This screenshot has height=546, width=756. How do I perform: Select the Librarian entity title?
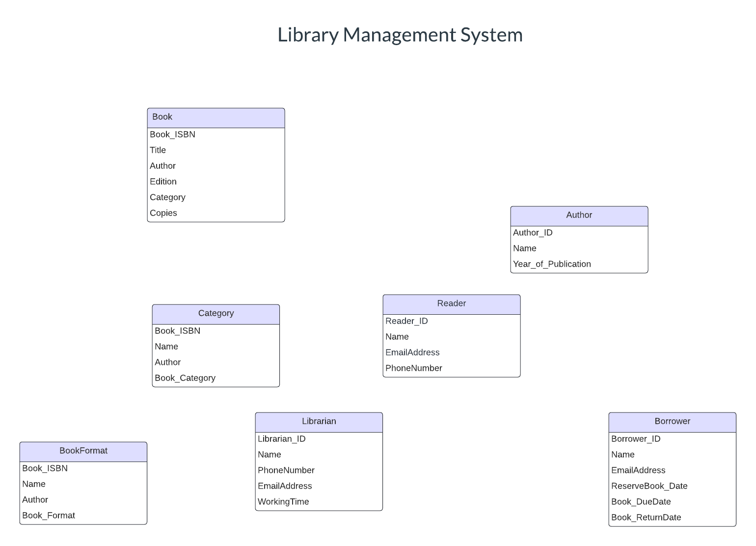[x=319, y=422]
